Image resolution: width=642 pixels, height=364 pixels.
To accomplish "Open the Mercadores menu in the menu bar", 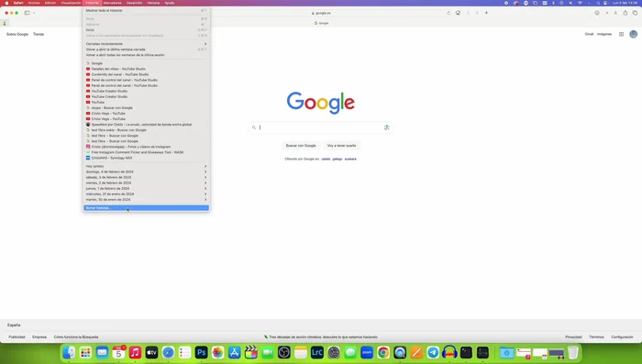I will pyautogui.click(x=113, y=3).
